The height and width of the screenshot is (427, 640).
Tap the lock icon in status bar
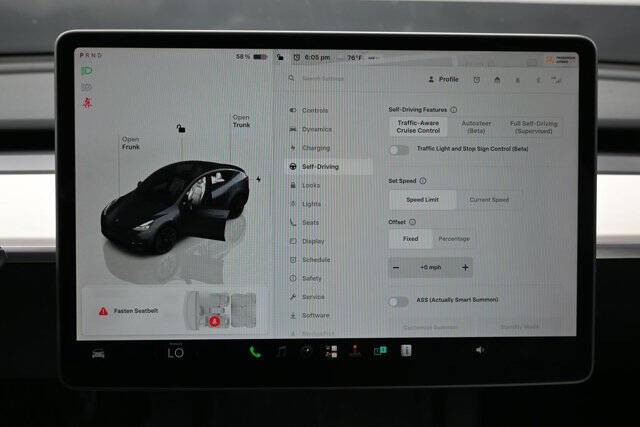(x=280, y=57)
